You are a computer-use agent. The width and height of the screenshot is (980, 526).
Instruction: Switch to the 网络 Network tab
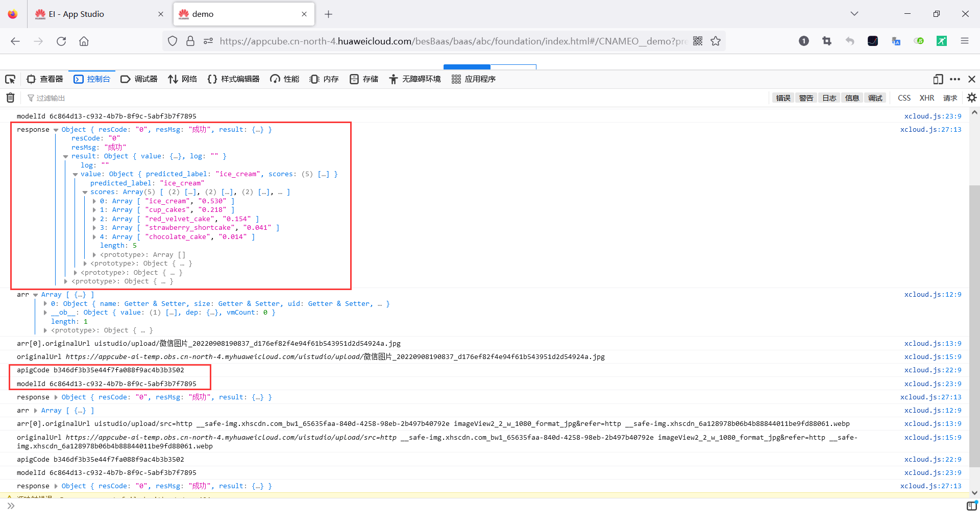click(182, 79)
